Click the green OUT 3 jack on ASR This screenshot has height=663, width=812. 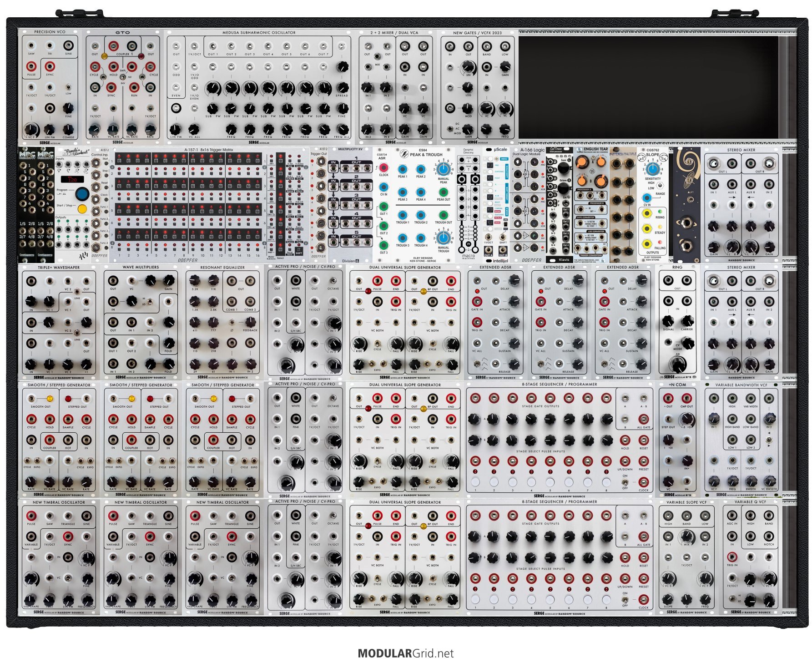pos(383,245)
